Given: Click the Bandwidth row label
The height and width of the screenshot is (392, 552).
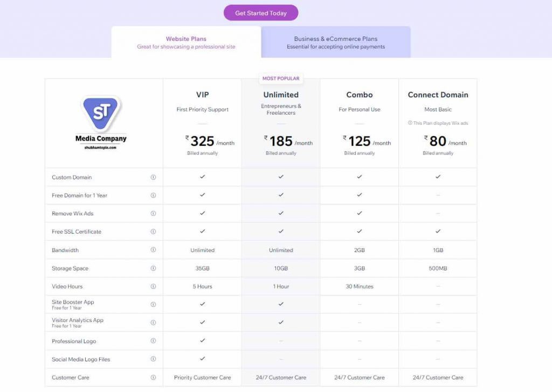Looking at the screenshot, I should 65,250.
